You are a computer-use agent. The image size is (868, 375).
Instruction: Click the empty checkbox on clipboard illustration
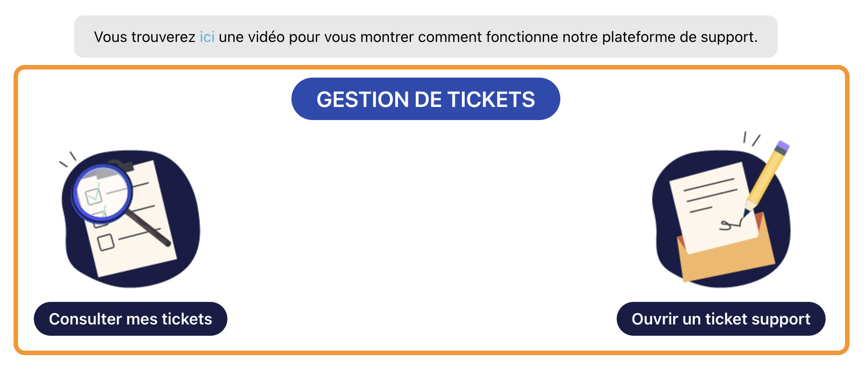(106, 242)
